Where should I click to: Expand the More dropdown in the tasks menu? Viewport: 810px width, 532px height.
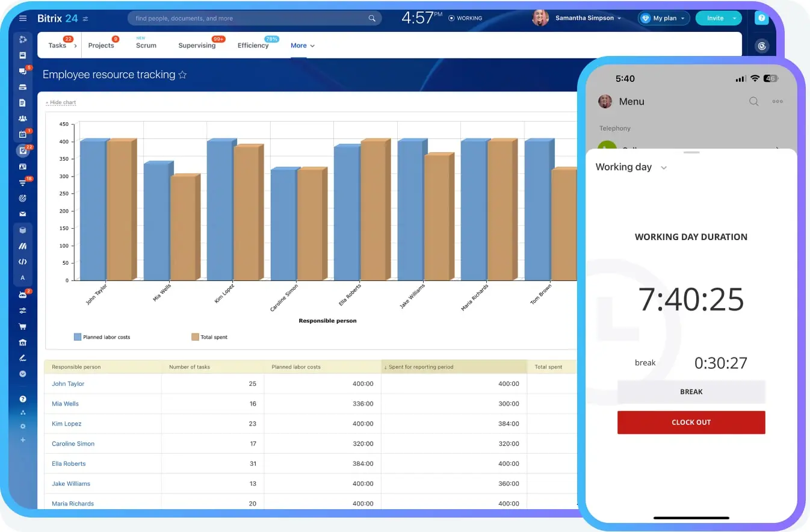pyautogui.click(x=302, y=46)
